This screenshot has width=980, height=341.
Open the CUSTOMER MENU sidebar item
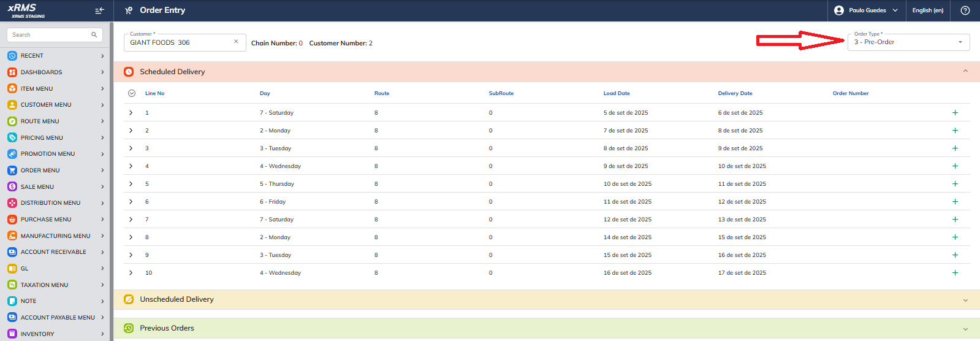pyautogui.click(x=55, y=105)
